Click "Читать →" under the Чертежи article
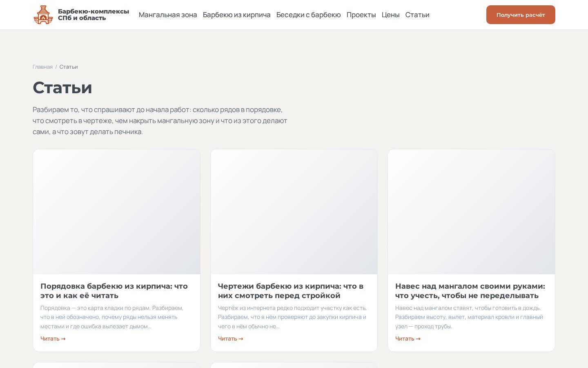Screen dimensions: 588x368 coord(231,339)
